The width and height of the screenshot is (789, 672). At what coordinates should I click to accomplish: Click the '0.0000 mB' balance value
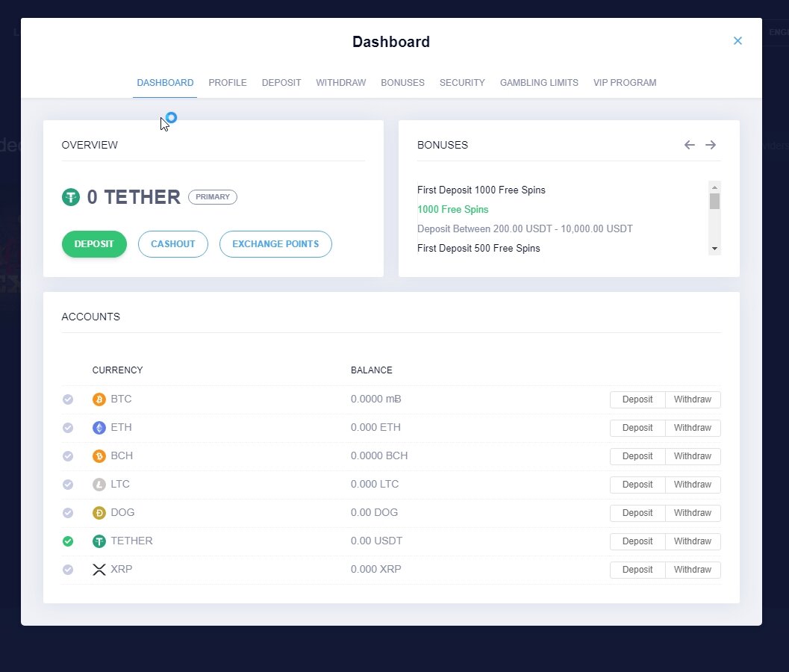(x=376, y=399)
